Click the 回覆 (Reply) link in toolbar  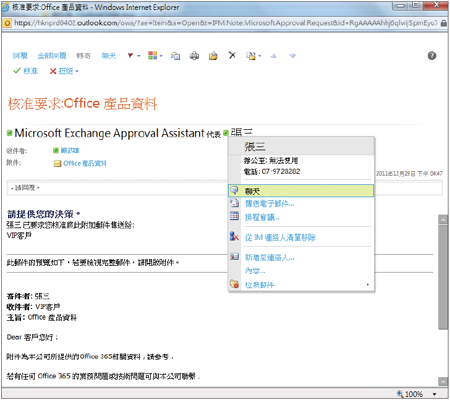[20, 56]
